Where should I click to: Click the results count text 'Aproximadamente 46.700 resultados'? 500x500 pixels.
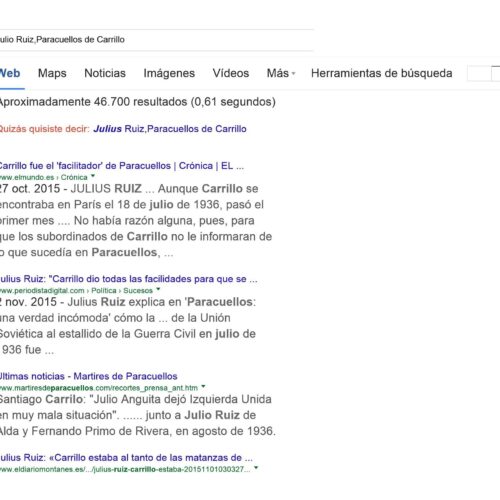pos(94,102)
